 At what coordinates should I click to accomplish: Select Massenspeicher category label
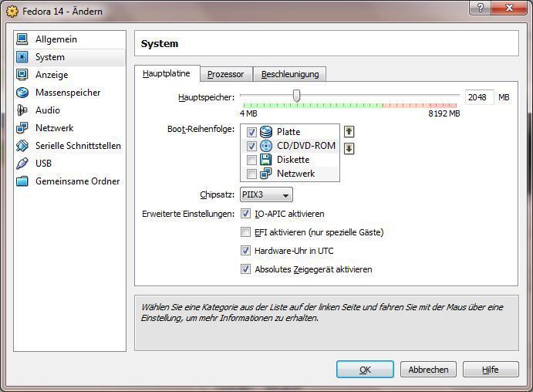click(x=68, y=93)
